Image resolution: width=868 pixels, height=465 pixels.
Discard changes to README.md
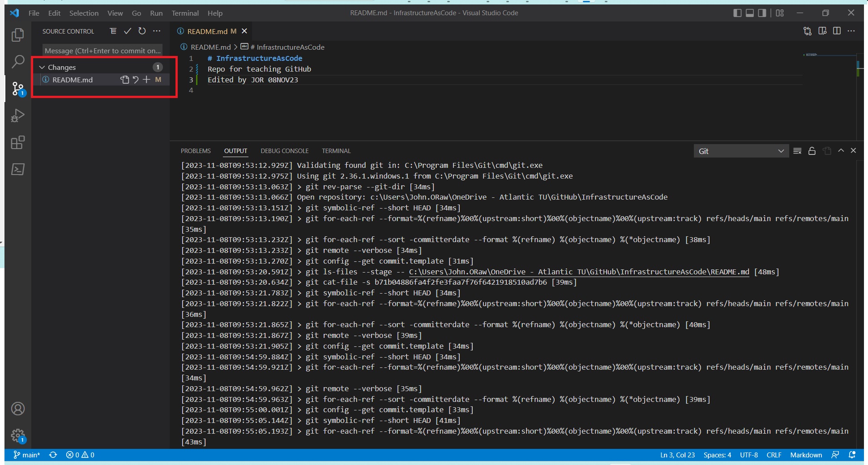coord(136,80)
